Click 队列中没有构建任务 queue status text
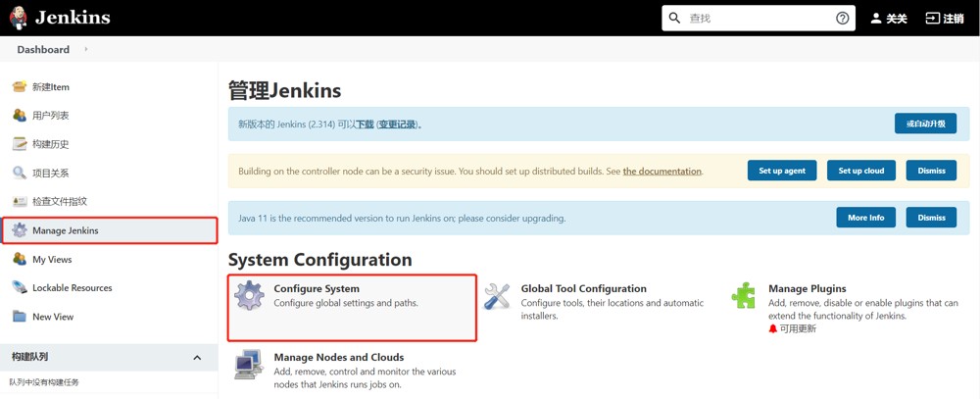 (x=44, y=381)
